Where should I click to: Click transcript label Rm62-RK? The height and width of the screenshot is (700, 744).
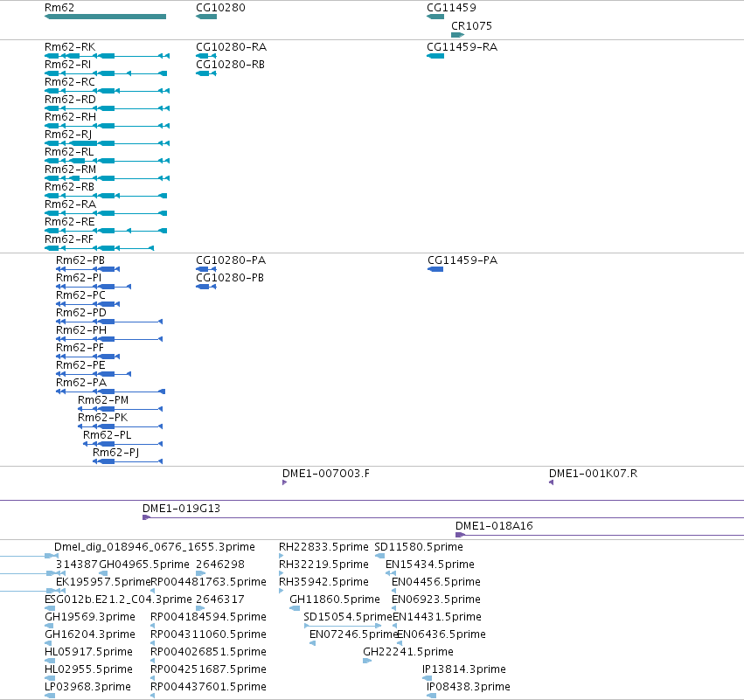click(x=70, y=47)
